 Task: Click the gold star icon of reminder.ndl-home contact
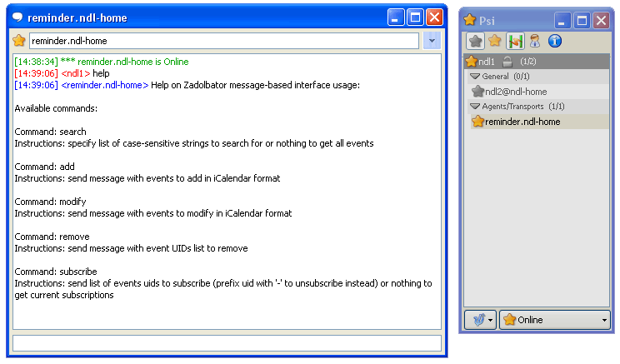(477, 122)
